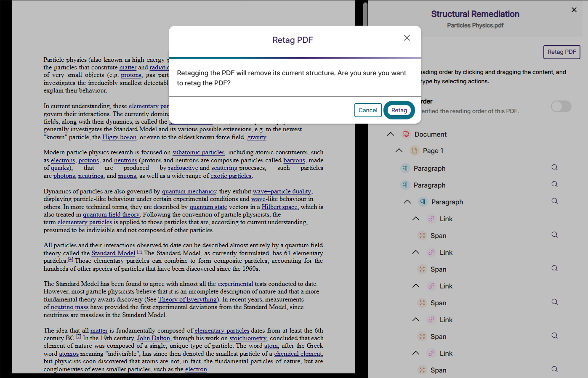Viewport: 588px width, 378px height.
Task: Click the first Paragraph tag icon
Action: [x=405, y=168]
